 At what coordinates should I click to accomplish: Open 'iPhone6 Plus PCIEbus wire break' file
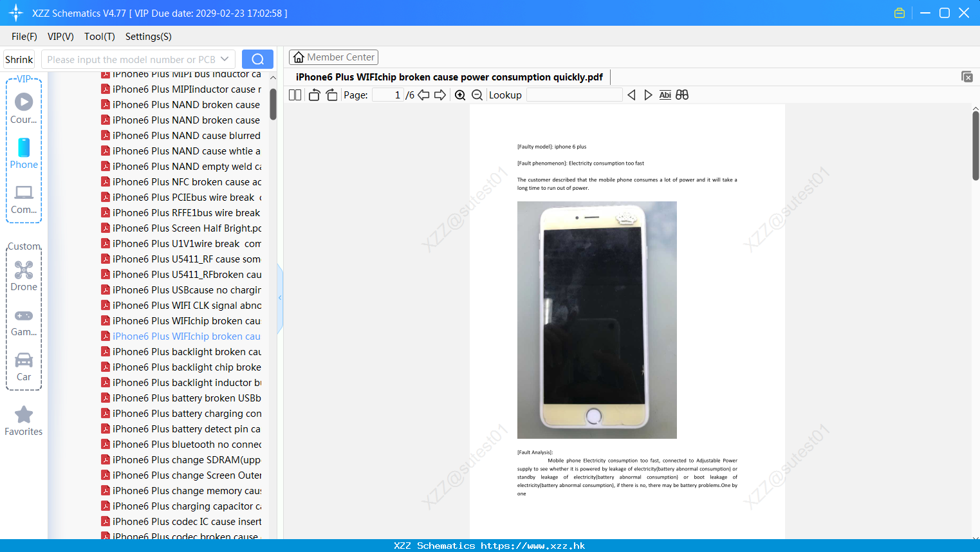[181, 198]
